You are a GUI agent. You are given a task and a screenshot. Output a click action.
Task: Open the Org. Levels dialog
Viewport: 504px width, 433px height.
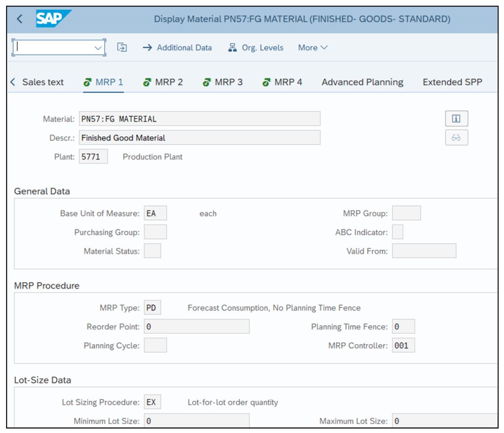tap(255, 47)
